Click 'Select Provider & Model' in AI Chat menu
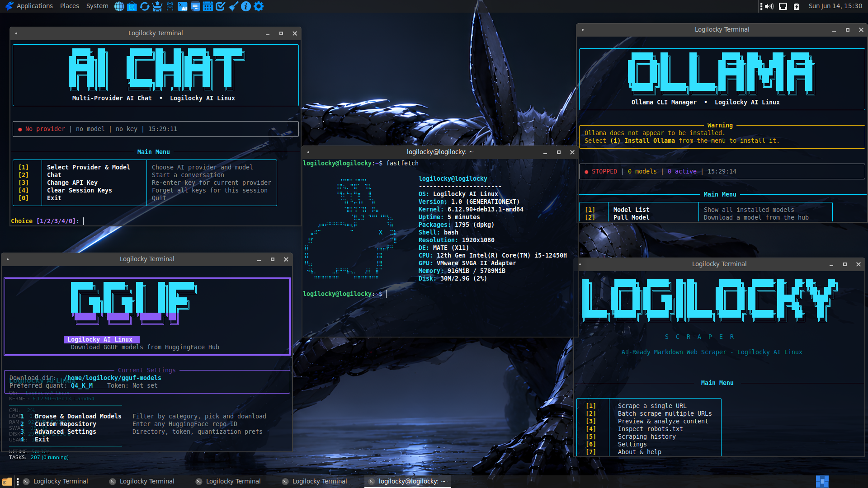Screen dimensions: 868x488 click(x=89, y=168)
